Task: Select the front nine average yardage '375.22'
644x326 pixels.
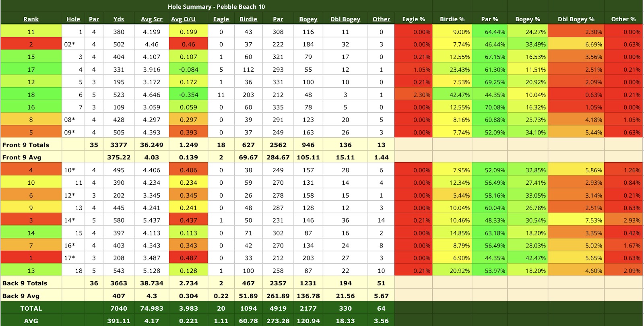Action: pyautogui.click(x=119, y=157)
